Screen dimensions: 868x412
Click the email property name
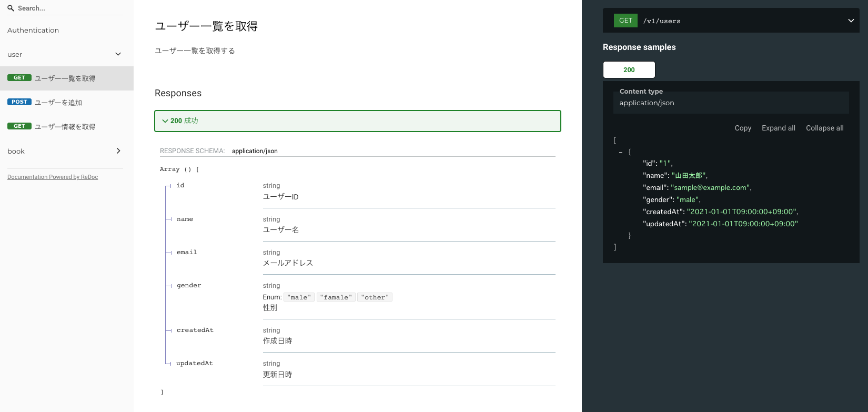click(x=187, y=253)
